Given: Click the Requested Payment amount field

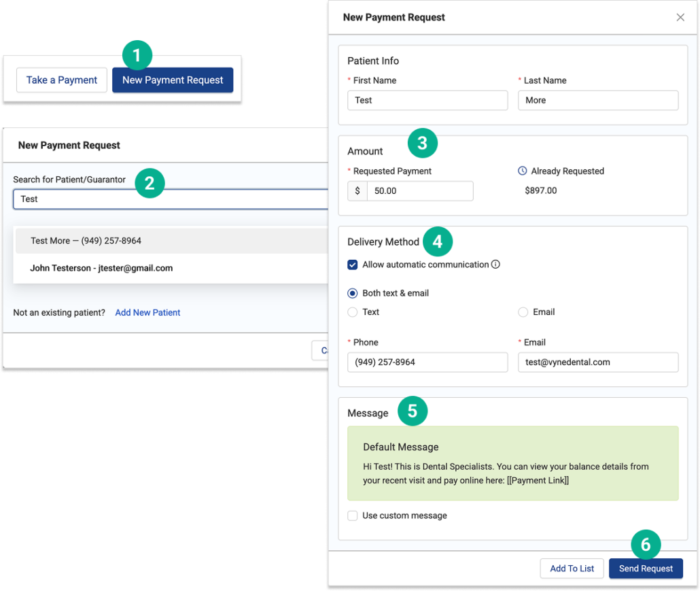Looking at the screenshot, I should click(419, 191).
